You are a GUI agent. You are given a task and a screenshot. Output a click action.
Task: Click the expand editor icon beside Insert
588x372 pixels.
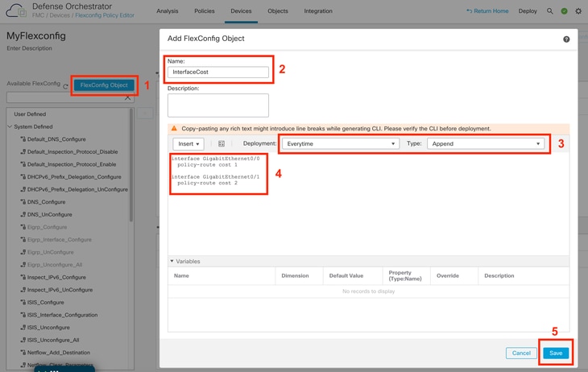tap(222, 143)
